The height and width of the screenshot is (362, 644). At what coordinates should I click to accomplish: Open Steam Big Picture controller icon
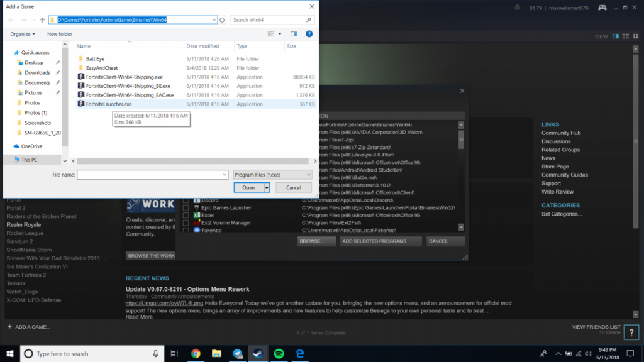(602, 8)
